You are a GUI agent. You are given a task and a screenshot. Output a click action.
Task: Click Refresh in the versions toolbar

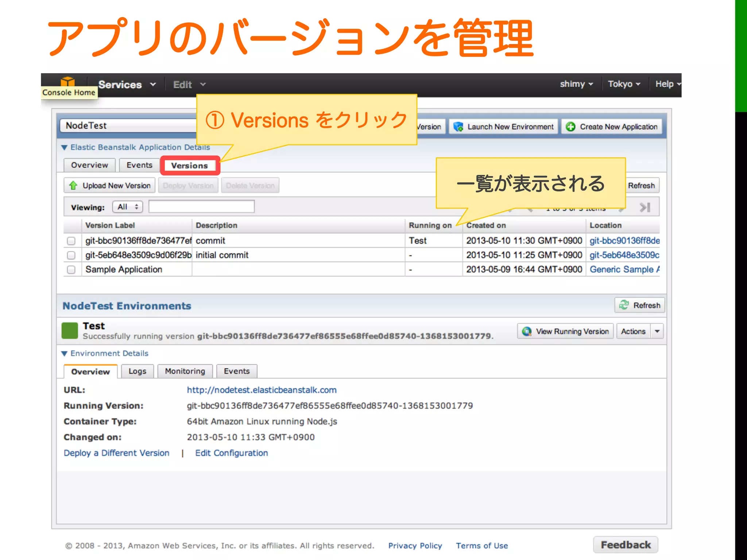(641, 185)
